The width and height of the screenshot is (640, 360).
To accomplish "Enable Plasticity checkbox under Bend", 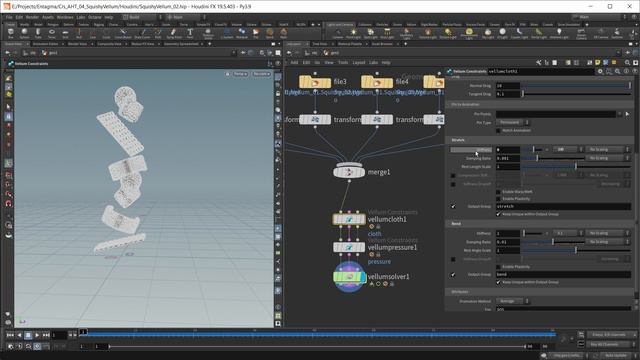I will [x=498, y=267].
